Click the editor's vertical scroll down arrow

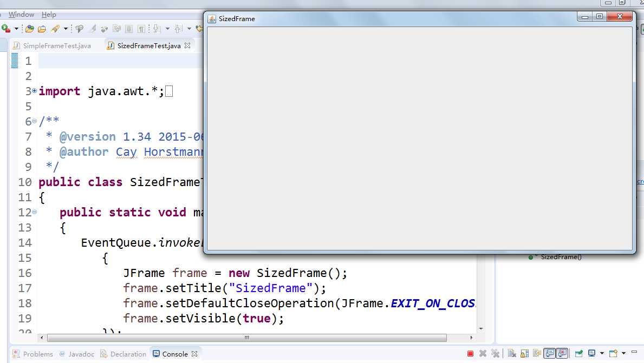click(481, 329)
